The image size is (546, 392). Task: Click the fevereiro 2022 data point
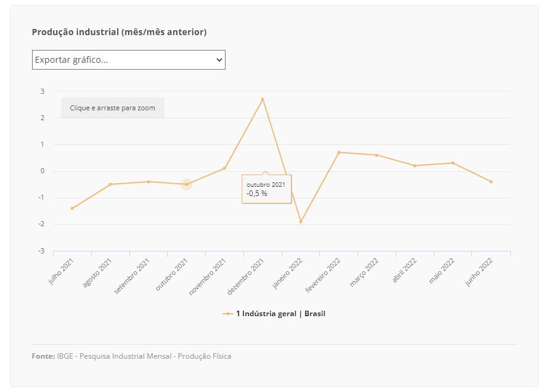pyautogui.click(x=339, y=152)
